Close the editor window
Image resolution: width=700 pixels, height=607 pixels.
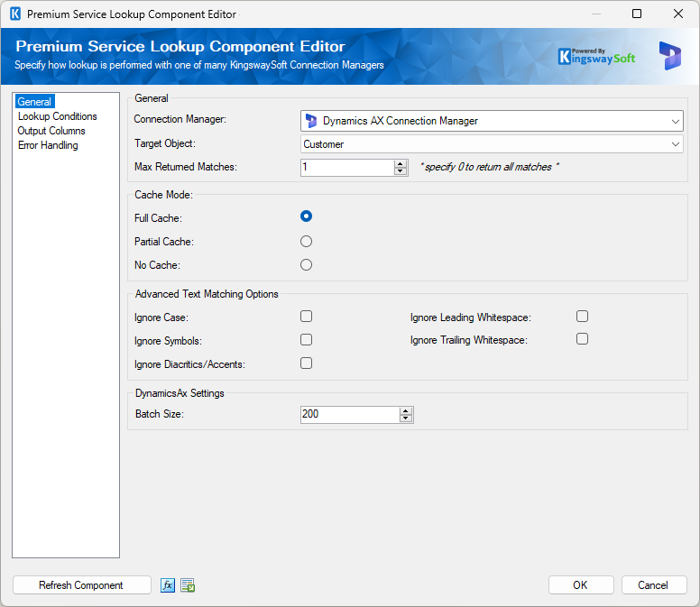(x=678, y=14)
